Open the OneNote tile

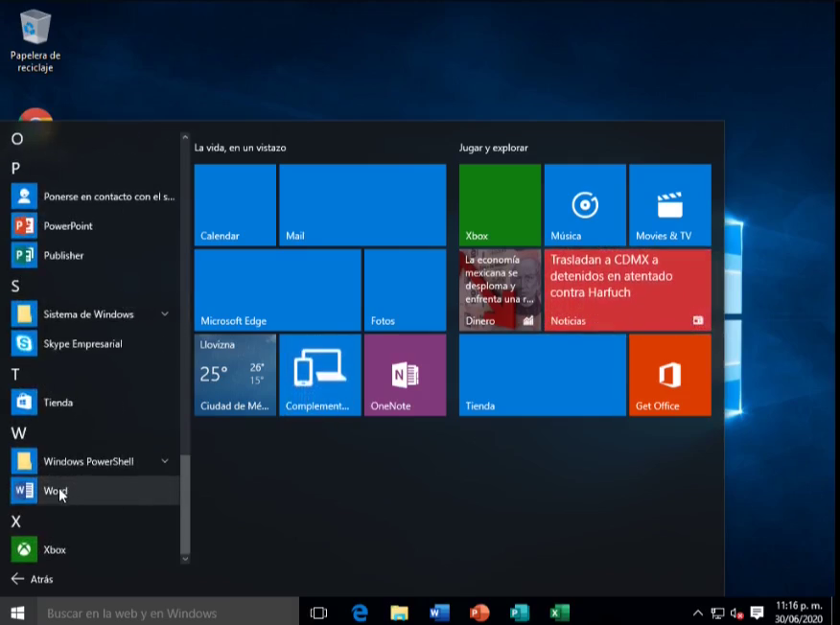[x=405, y=375]
